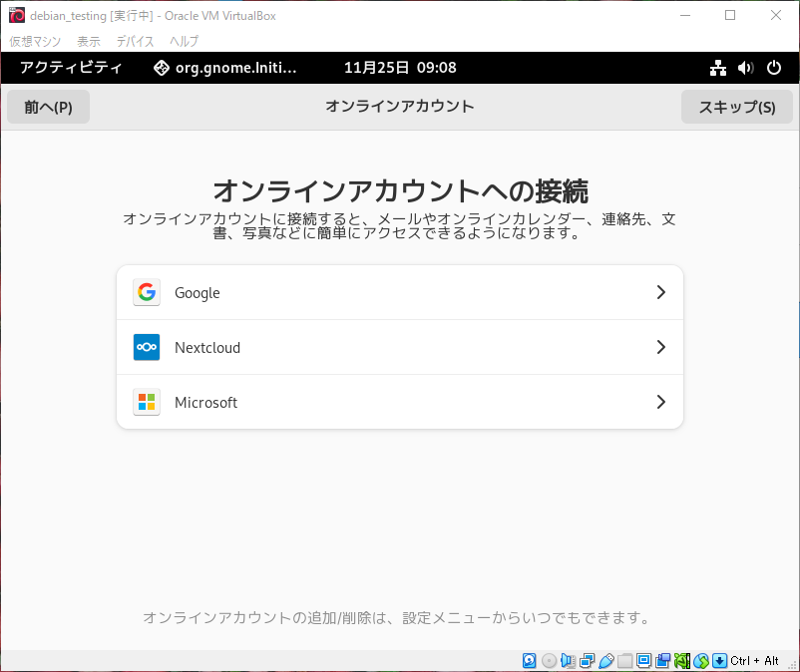
Task: Click the shared folders status icon
Action: (x=625, y=661)
